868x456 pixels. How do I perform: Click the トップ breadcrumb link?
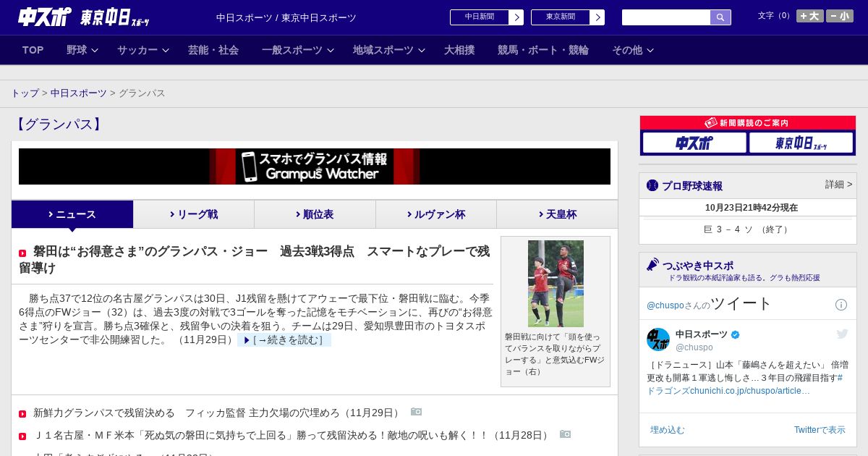point(25,93)
